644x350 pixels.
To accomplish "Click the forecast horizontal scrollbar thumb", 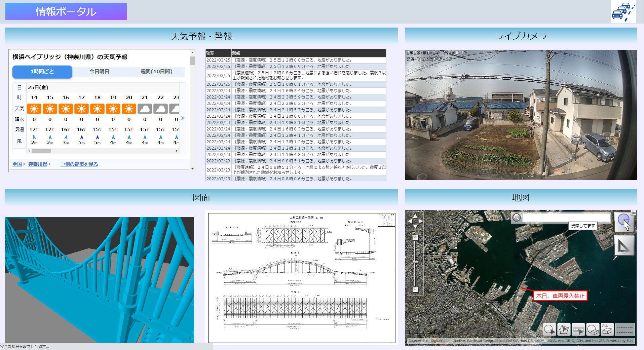I will pos(41,151).
